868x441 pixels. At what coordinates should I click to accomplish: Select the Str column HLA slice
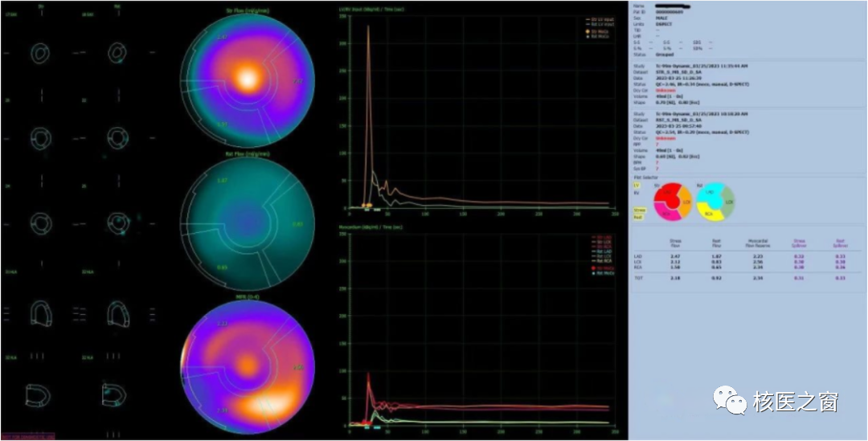click(x=40, y=314)
